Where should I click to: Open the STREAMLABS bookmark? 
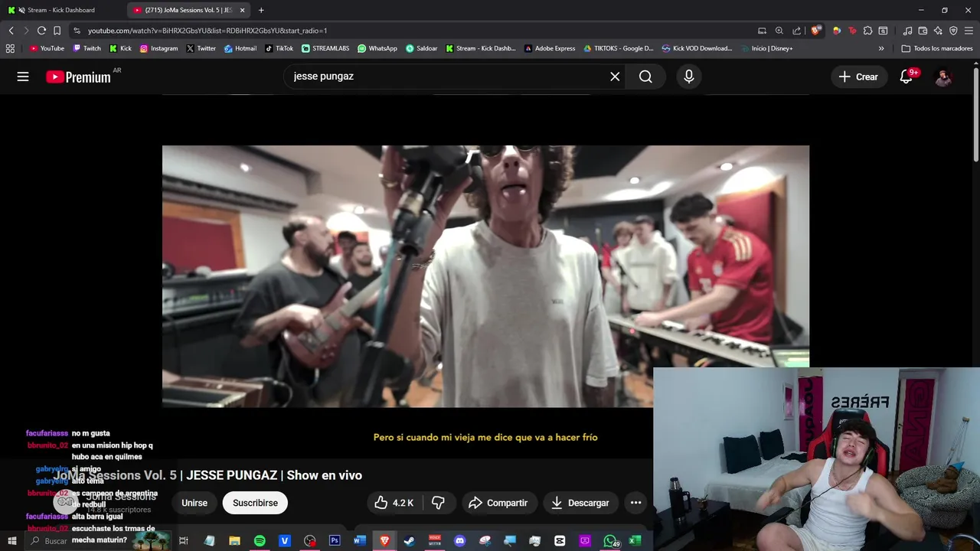coord(325,48)
